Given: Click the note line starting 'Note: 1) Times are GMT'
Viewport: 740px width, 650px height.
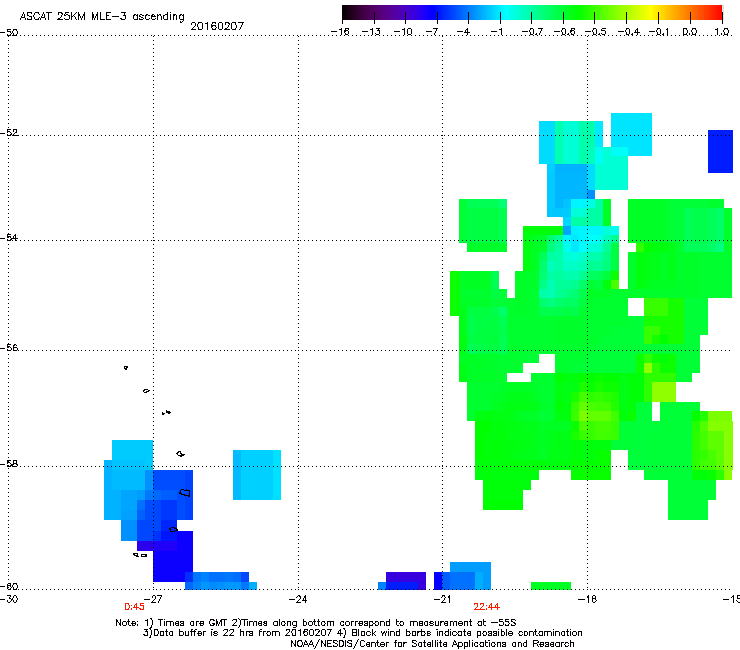Looking at the screenshot, I should click(316, 623).
